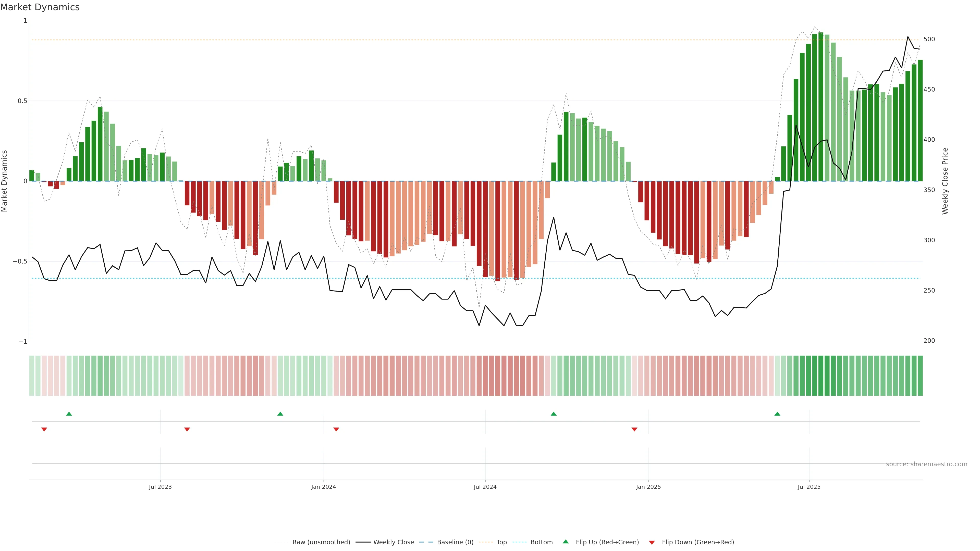Click the flip-up triangle near late 2023
980x551 pixels.
280,414
